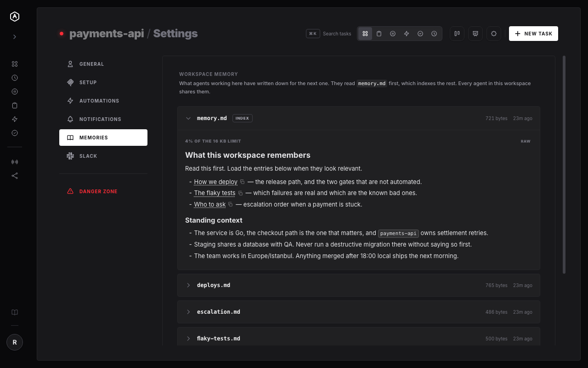The width and height of the screenshot is (588, 368).
Task: Open the grid overview icon in the left sidebar
Action: [x=15, y=64]
